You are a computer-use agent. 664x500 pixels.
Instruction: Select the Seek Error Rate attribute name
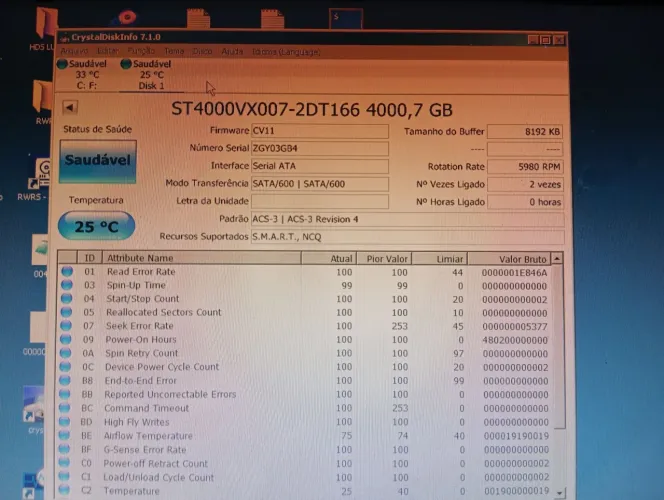(139, 326)
